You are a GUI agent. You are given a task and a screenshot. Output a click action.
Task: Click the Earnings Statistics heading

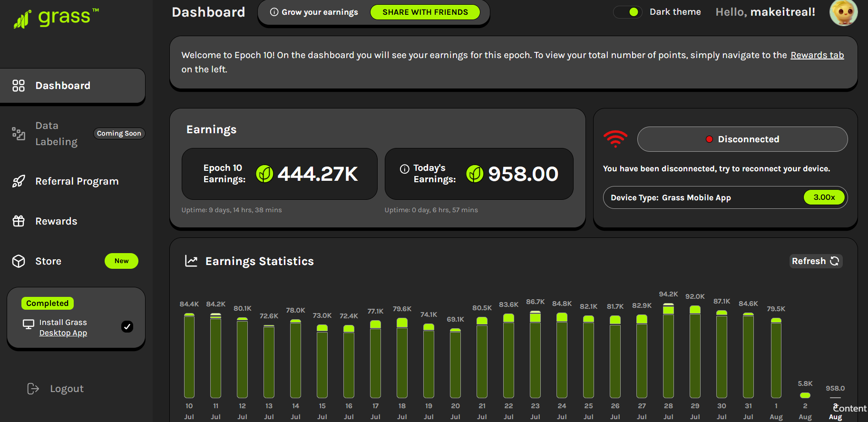260,261
